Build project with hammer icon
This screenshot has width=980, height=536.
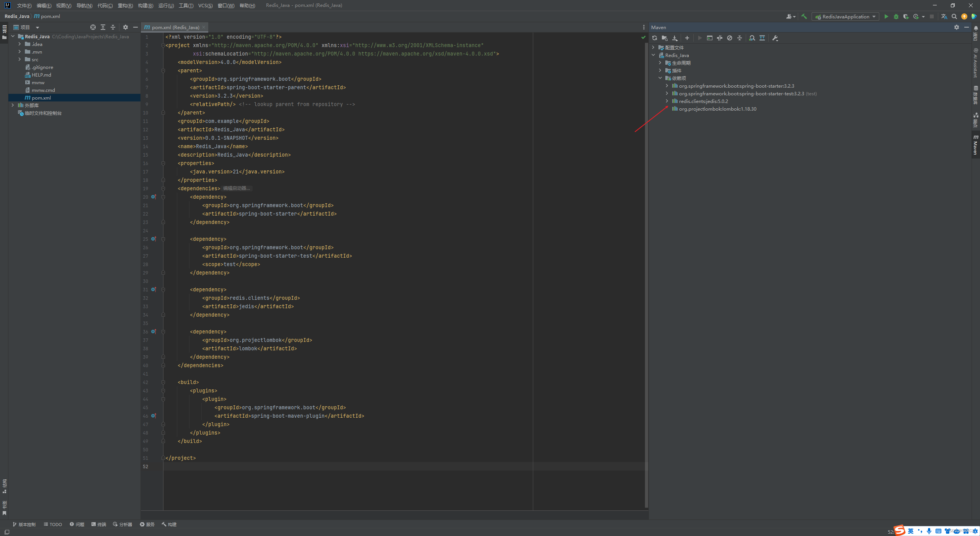(x=804, y=16)
